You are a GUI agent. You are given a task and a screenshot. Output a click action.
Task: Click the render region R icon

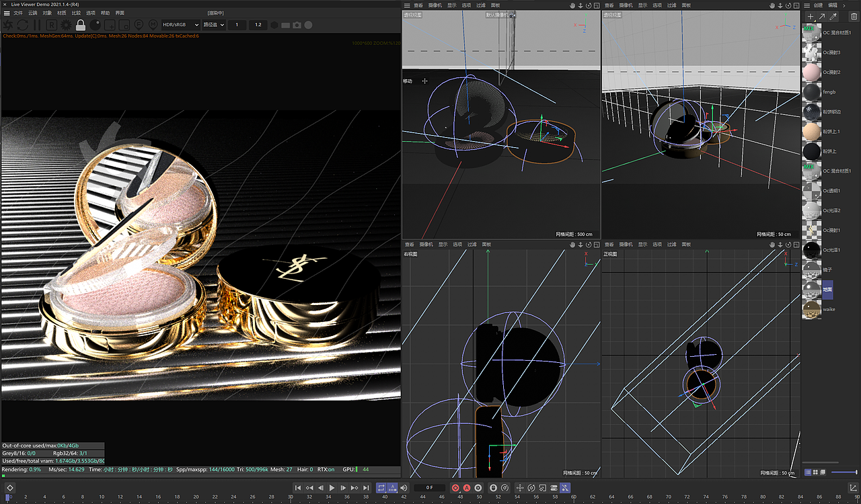pos(51,25)
